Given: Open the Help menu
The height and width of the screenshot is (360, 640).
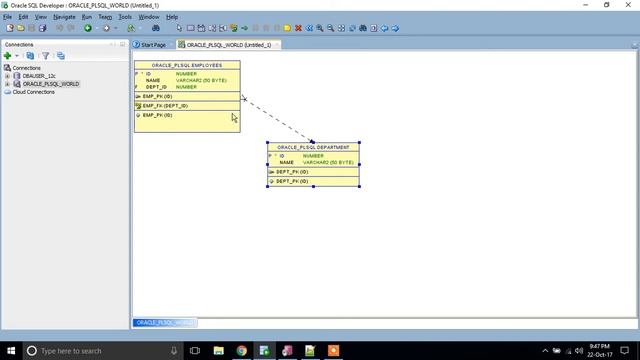Looking at the screenshot, I should tap(172, 17).
